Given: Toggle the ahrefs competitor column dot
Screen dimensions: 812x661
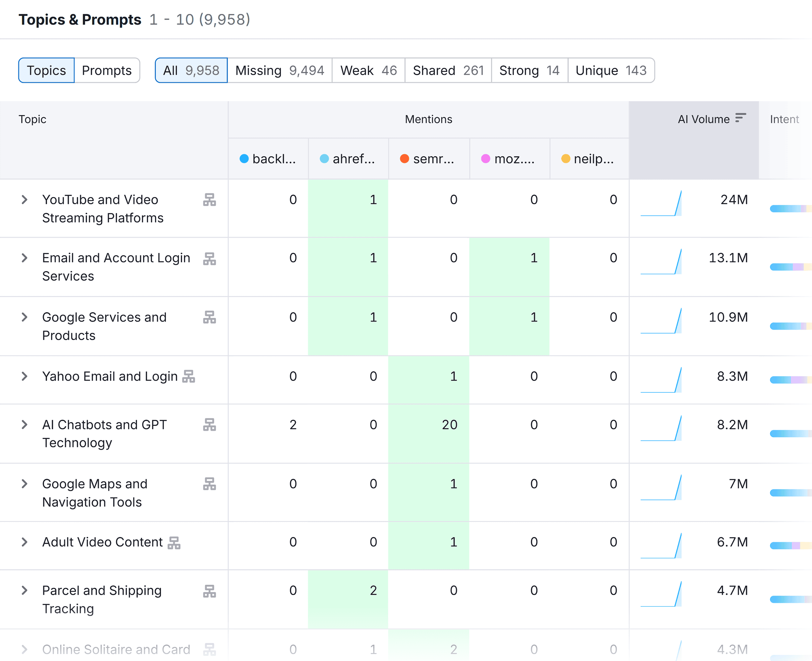Looking at the screenshot, I should click(x=324, y=159).
